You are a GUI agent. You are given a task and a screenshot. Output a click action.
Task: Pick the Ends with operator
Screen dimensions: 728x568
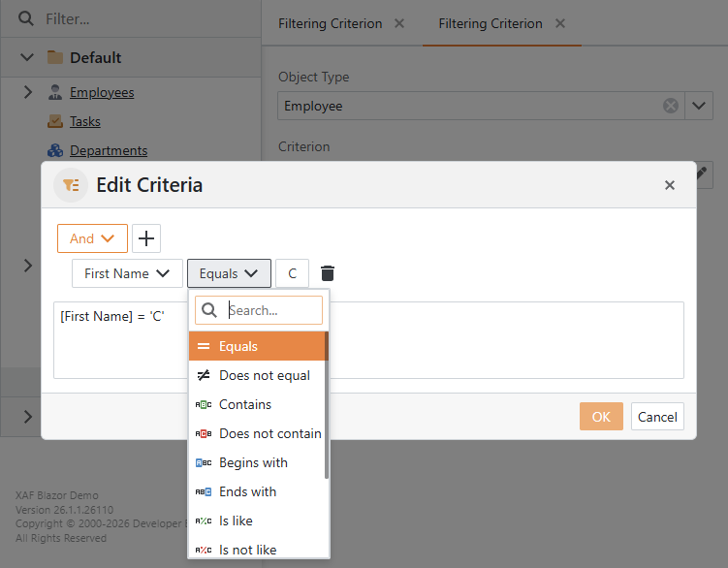click(257, 491)
